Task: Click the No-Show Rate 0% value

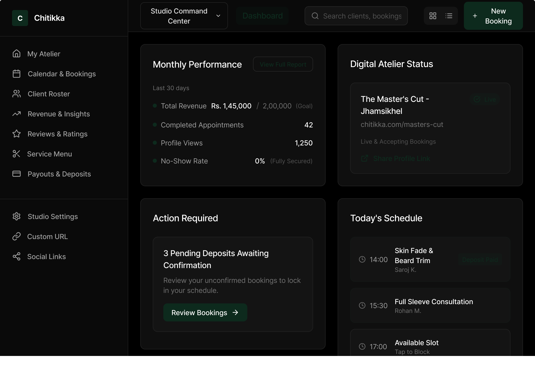Action: (260, 161)
